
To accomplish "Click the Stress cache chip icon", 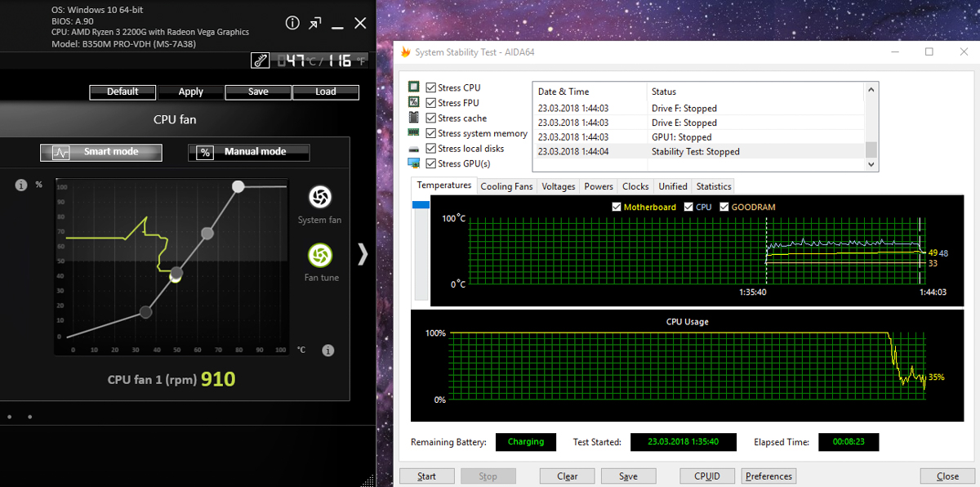I will 413,118.
